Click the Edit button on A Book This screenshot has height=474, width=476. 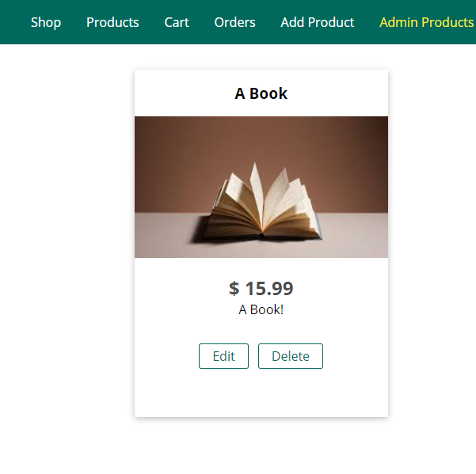(x=223, y=356)
